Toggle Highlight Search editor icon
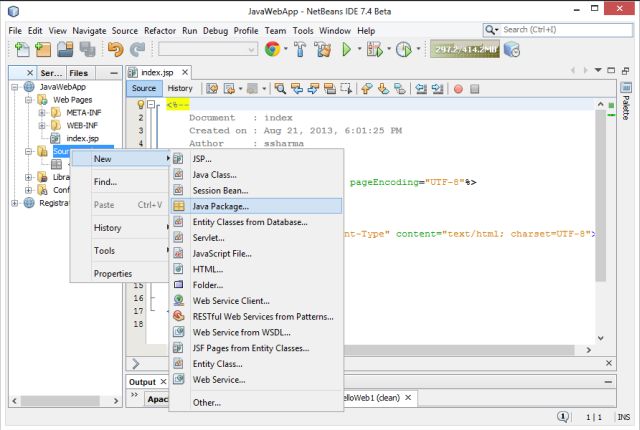 pyautogui.click(x=329, y=89)
